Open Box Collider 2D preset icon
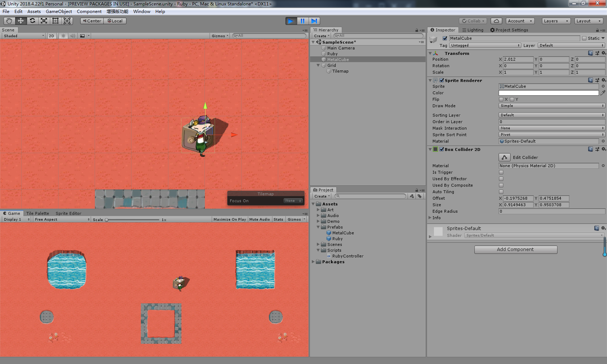Image resolution: width=607 pixels, height=364 pixels. coord(597,149)
